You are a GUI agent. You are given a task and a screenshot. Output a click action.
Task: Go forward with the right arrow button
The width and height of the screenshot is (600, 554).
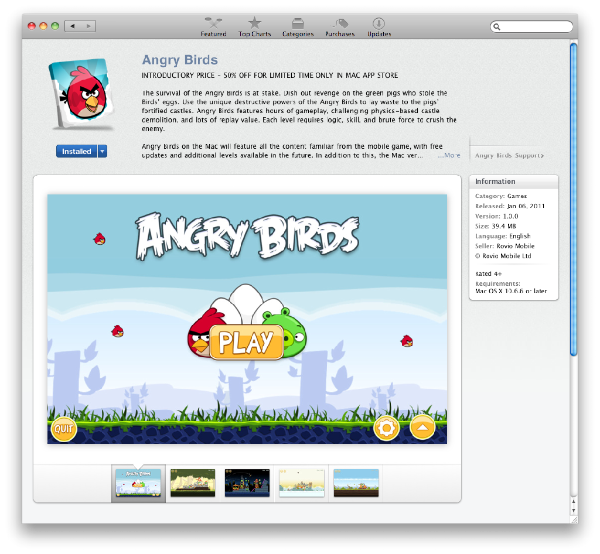pos(88,26)
